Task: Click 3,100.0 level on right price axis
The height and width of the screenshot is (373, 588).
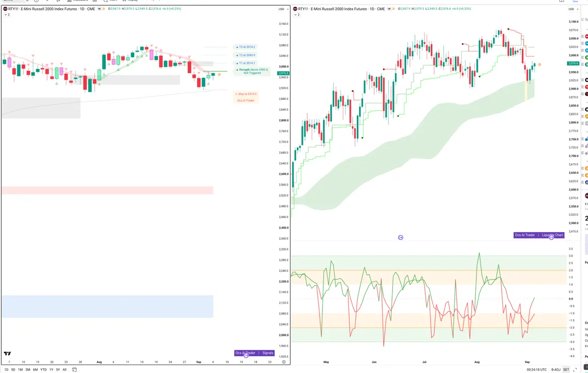Action: [x=573, y=22]
